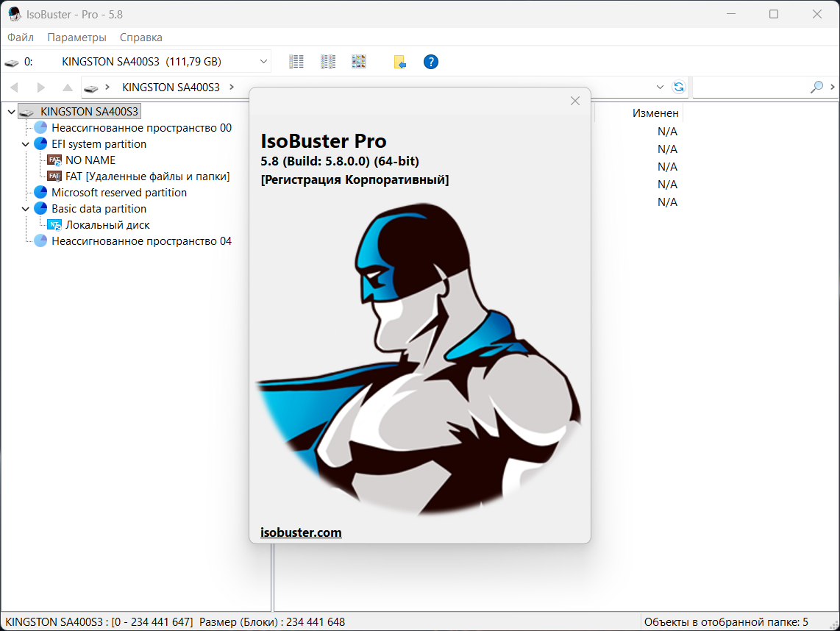Maximize the IsoBuster window
Image resolution: width=840 pixels, height=631 pixels.
(774, 14)
